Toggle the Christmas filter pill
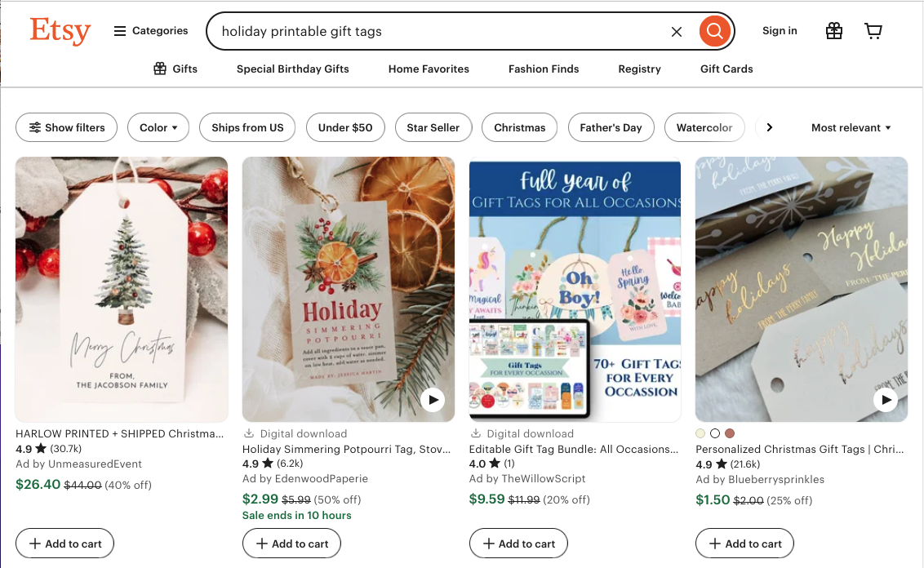This screenshot has height=568, width=924. tap(519, 127)
